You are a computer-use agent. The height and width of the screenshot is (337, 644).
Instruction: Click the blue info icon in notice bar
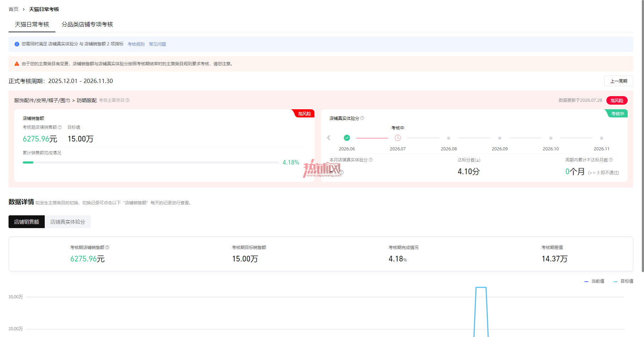click(17, 44)
